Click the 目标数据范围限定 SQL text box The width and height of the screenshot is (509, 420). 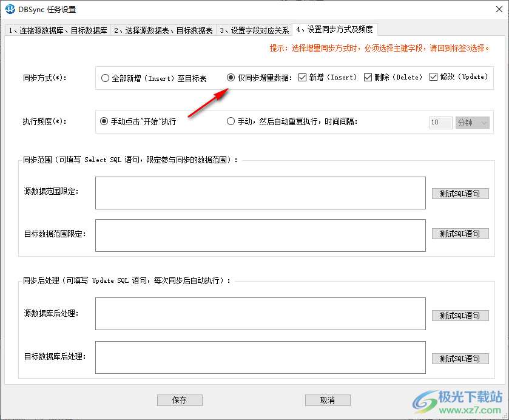[260, 235]
